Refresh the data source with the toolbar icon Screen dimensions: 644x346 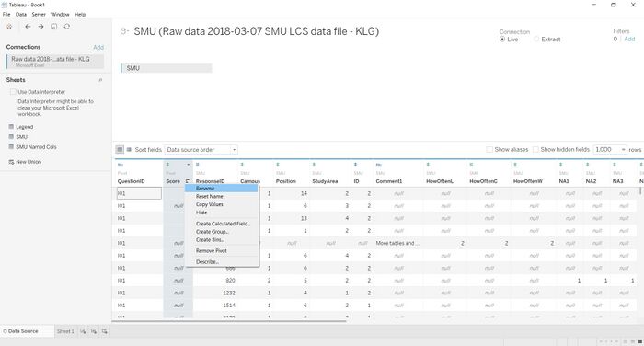[67, 27]
